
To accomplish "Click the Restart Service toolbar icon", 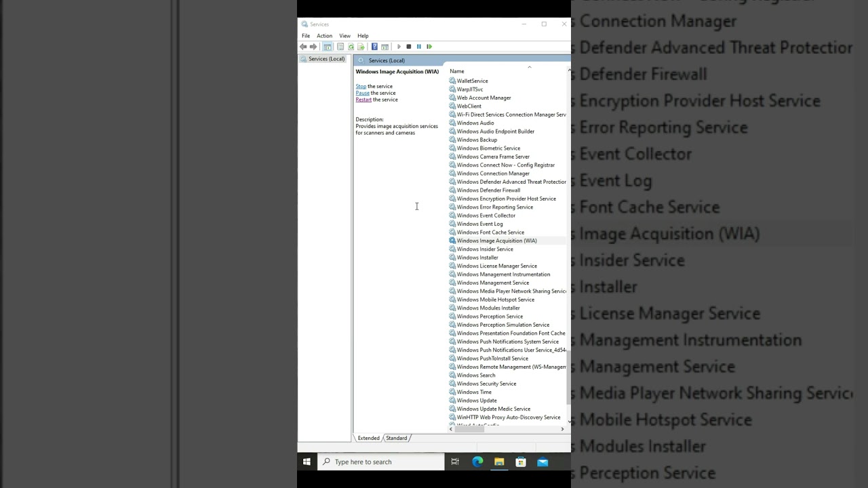I will [x=429, y=47].
